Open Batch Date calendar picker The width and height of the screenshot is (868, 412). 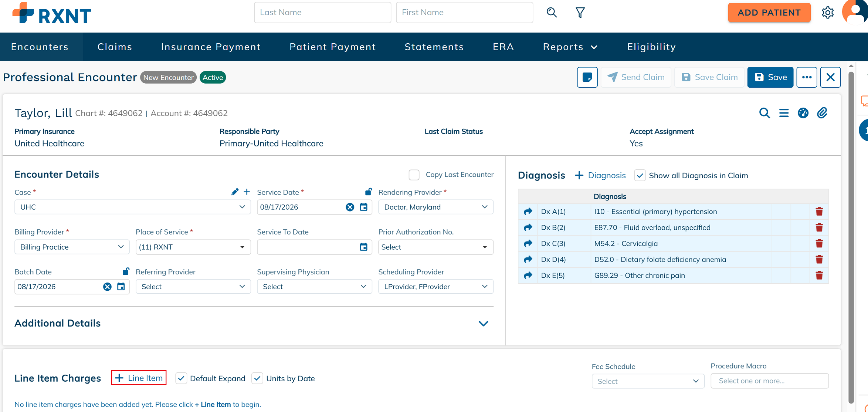pyautogui.click(x=121, y=287)
